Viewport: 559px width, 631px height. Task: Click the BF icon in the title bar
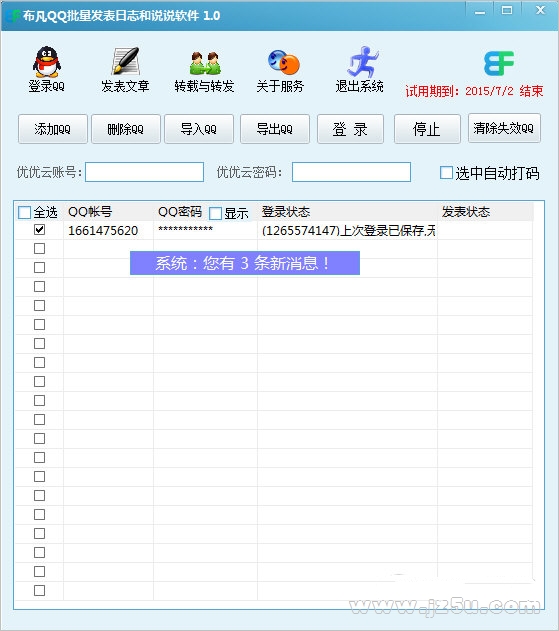[x=13, y=15]
